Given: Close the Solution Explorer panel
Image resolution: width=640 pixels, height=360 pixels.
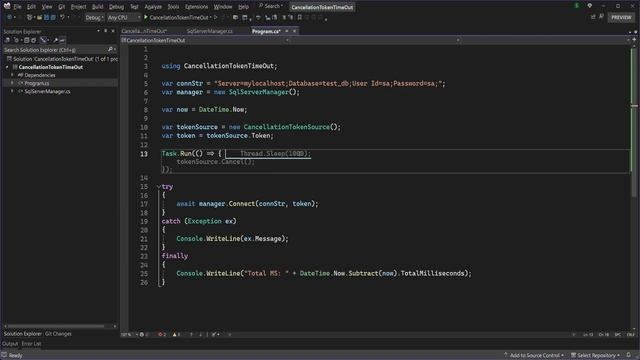Looking at the screenshot, I should tap(113, 31).
